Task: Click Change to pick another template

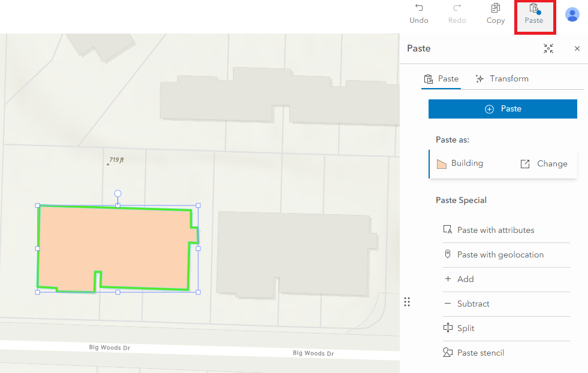Action: point(544,164)
